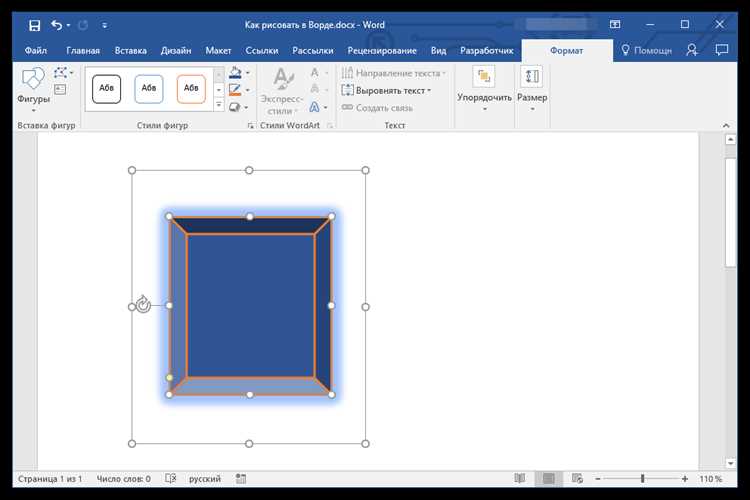This screenshot has height=500, width=750.
Task: Click the Shape Fill paint bucket
Action: pos(235,73)
